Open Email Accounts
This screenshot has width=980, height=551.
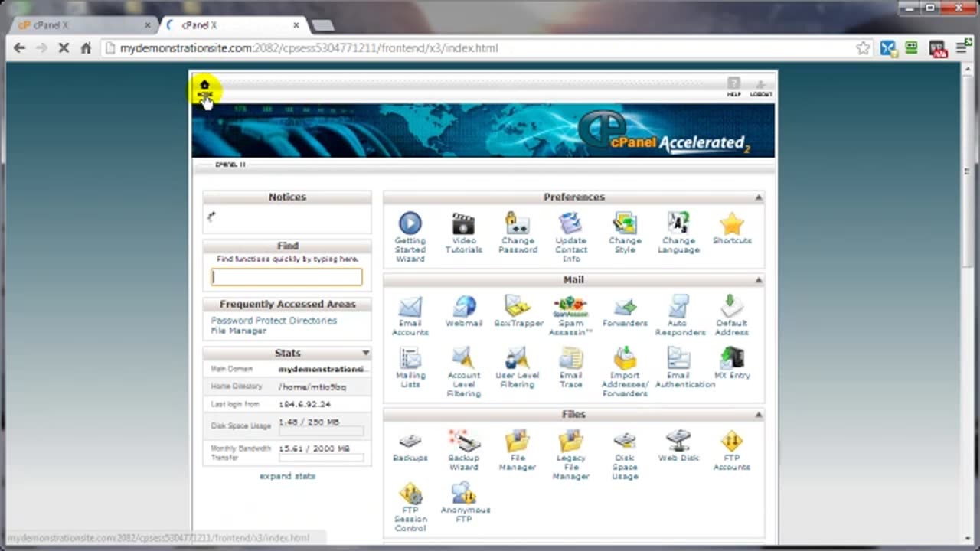(x=410, y=315)
